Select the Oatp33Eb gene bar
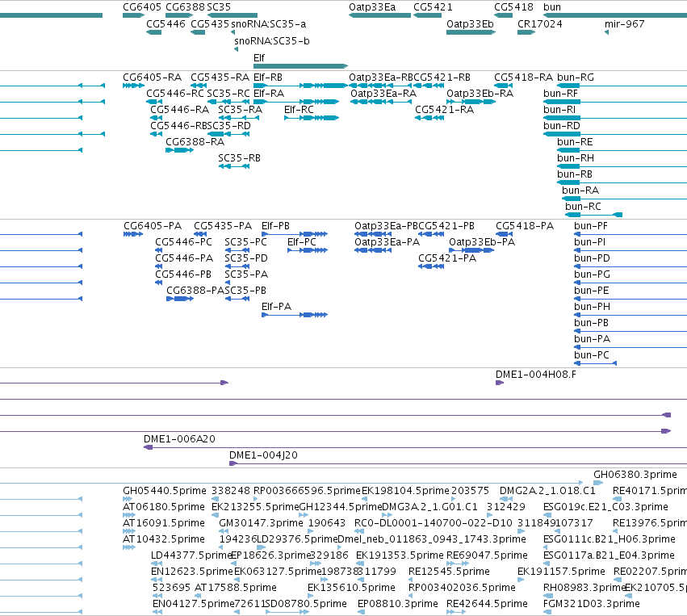The height and width of the screenshot is (616, 687). click(471, 32)
